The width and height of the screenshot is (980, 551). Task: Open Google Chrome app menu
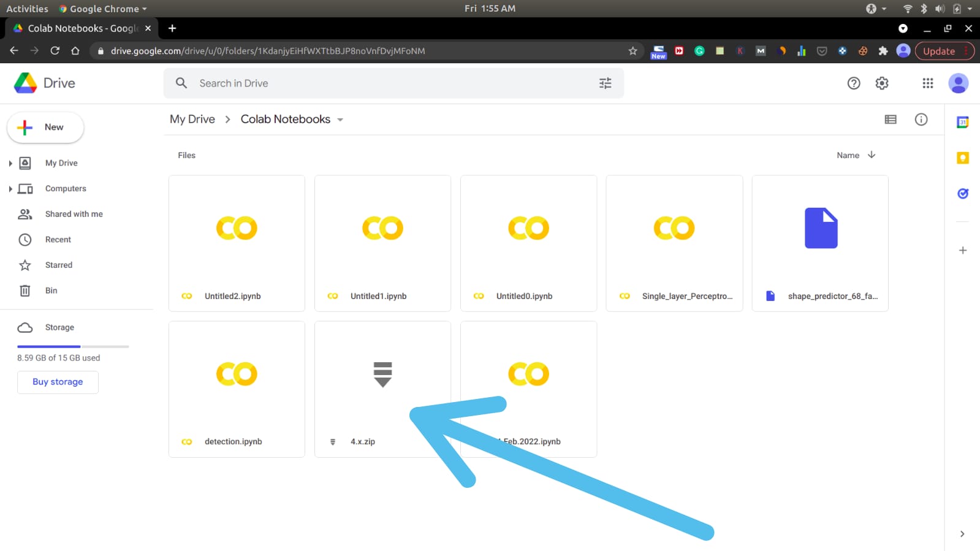tap(103, 9)
